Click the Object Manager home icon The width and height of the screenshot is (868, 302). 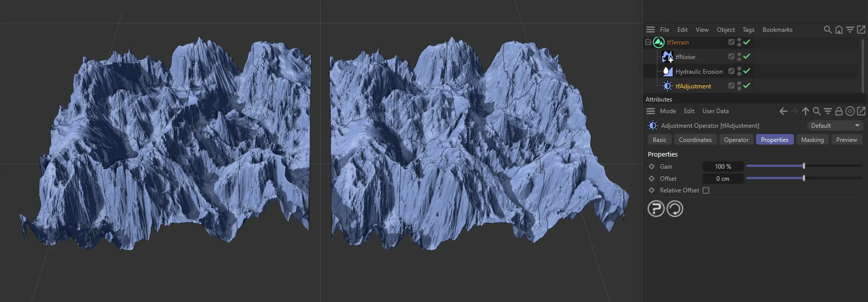pos(839,30)
